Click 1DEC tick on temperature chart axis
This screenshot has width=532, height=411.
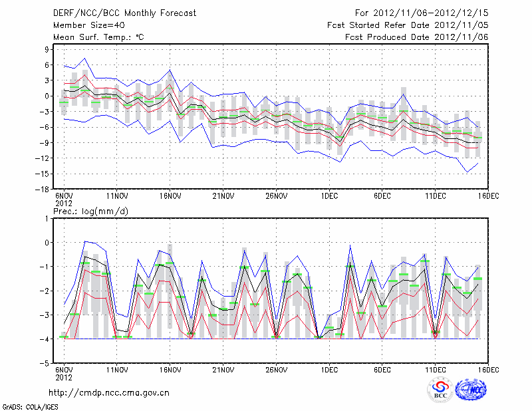[329, 196]
